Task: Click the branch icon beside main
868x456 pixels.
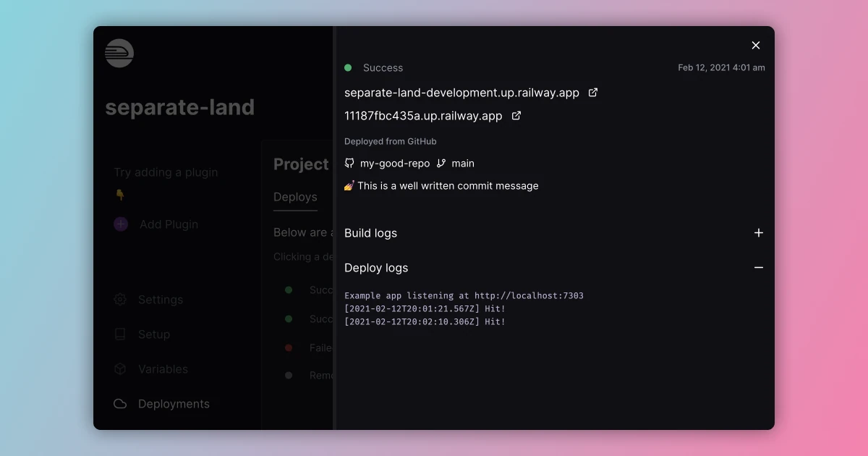Action: pyautogui.click(x=441, y=164)
